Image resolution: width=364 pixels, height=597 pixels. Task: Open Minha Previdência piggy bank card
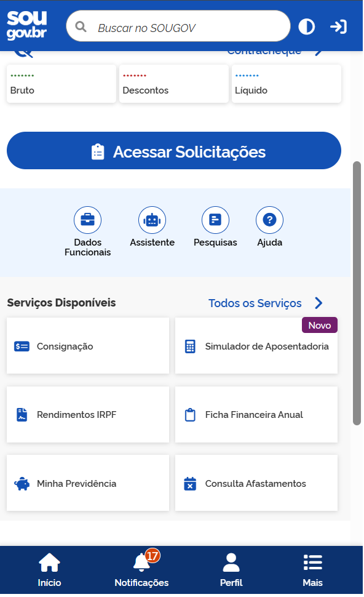click(x=88, y=484)
